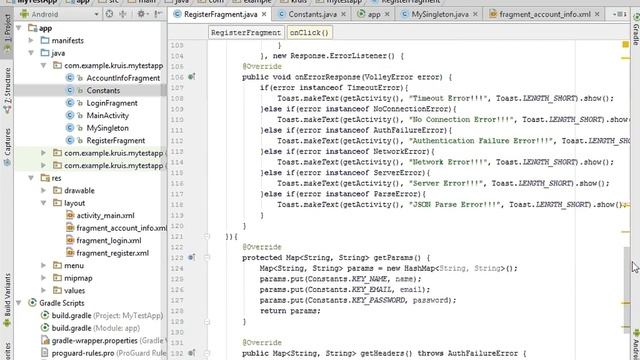
Task: Click override gutter icon on line 132
Action: coord(191,353)
